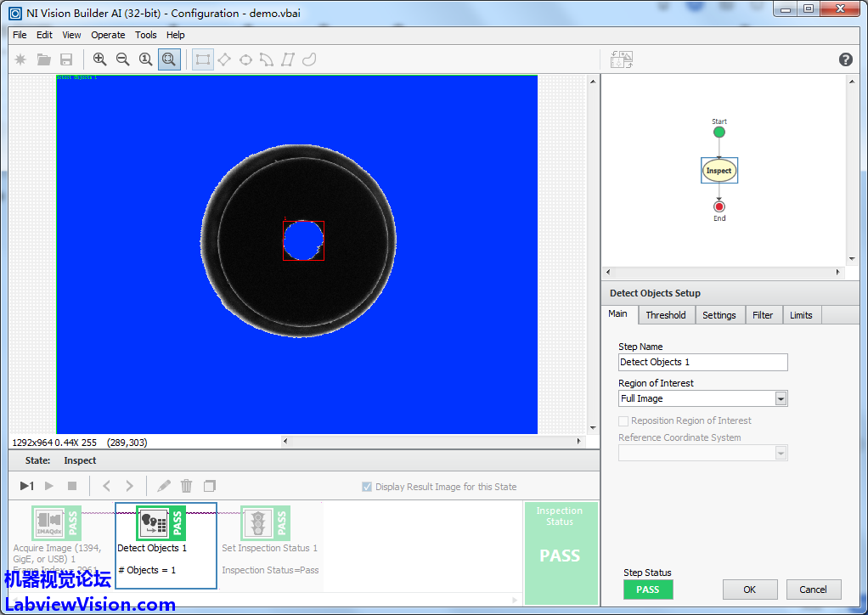Click in the Step Name field
The height and width of the screenshot is (615, 868).
point(702,362)
